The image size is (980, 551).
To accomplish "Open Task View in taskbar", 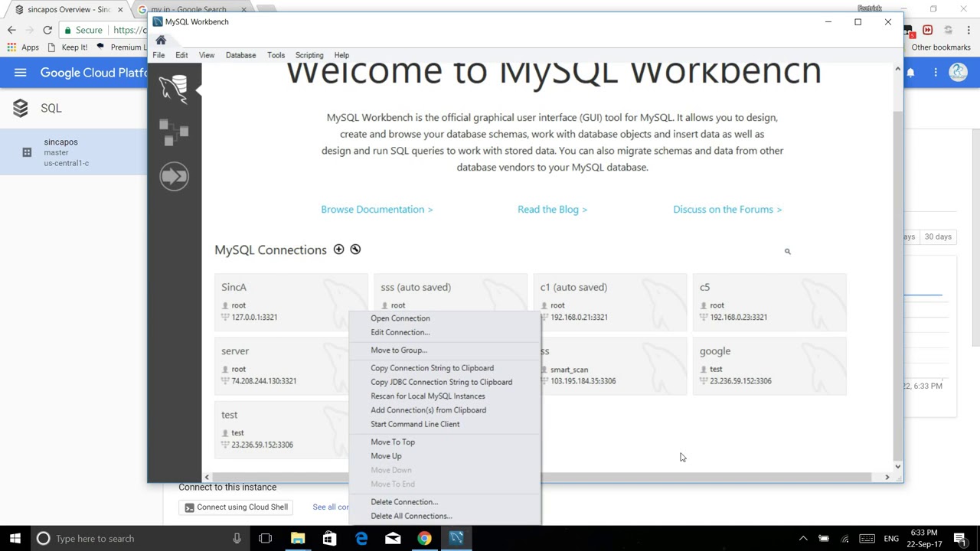I will 266,539.
